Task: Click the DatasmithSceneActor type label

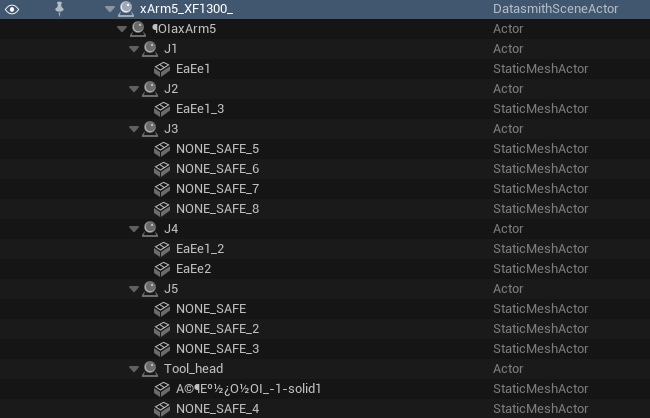Action: (555, 9)
